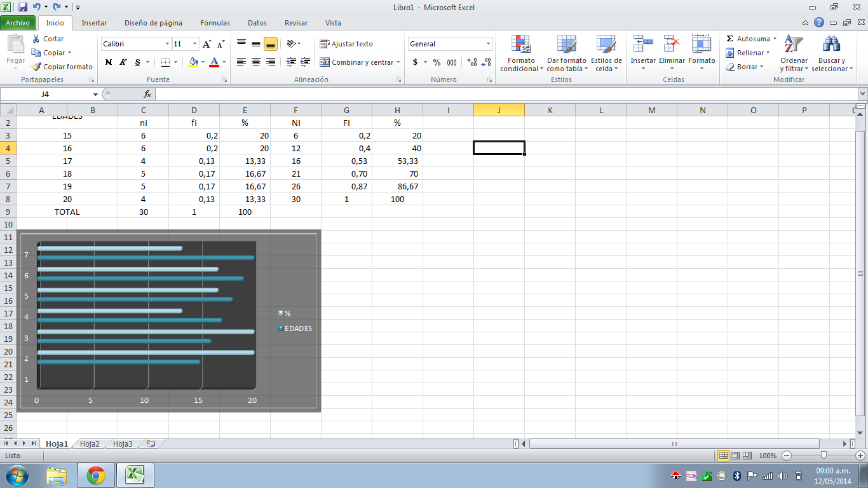Viewport: 868px width, 488px height.
Task: Expand the font size dropdown
Action: (x=194, y=44)
